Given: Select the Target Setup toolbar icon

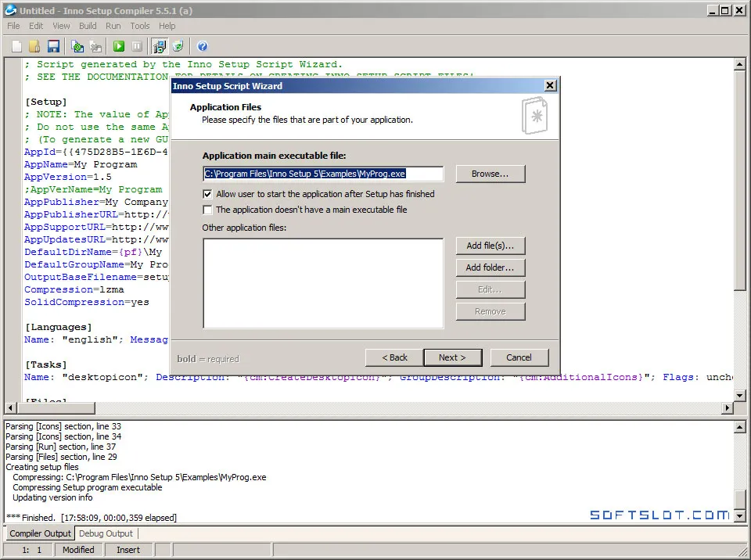Looking at the screenshot, I should pyautogui.click(x=160, y=46).
